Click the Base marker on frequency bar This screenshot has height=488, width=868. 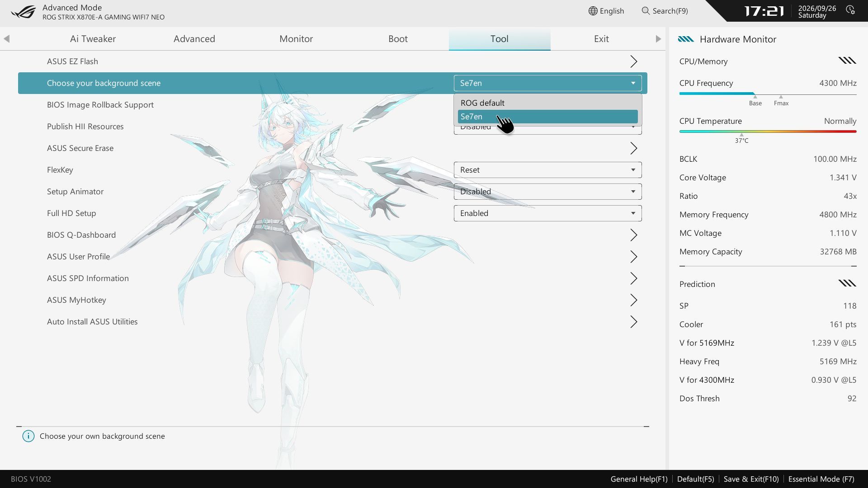pos(755,101)
